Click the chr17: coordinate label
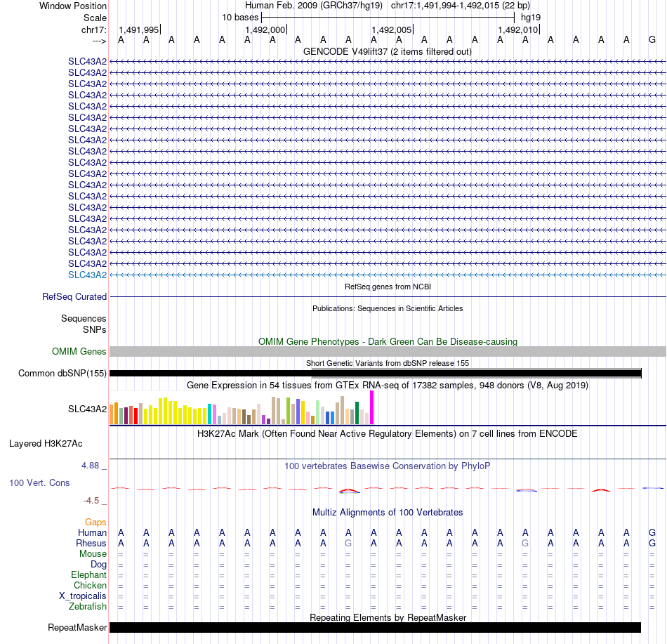The image size is (667, 644). point(93,29)
